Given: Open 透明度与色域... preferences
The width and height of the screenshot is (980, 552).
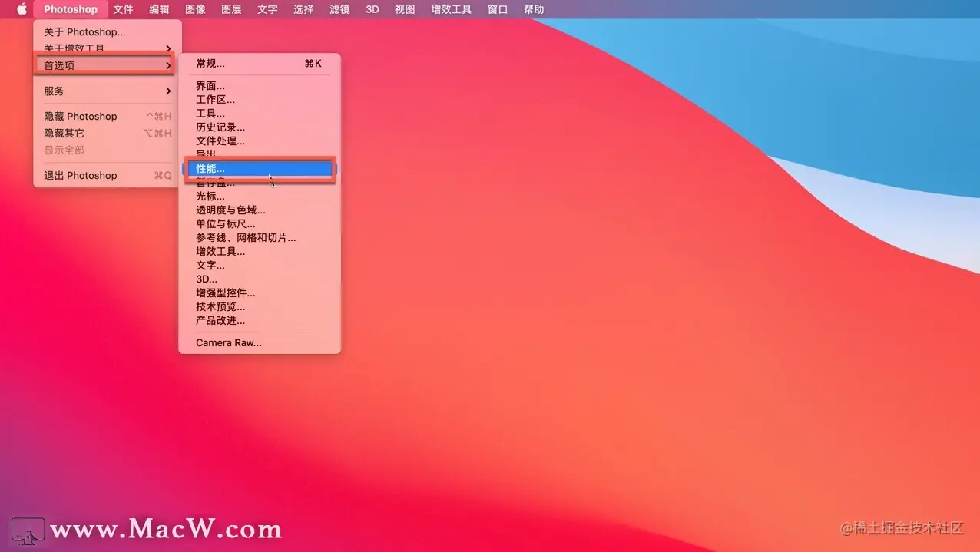Looking at the screenshot, I should click(x=260, y=210).
